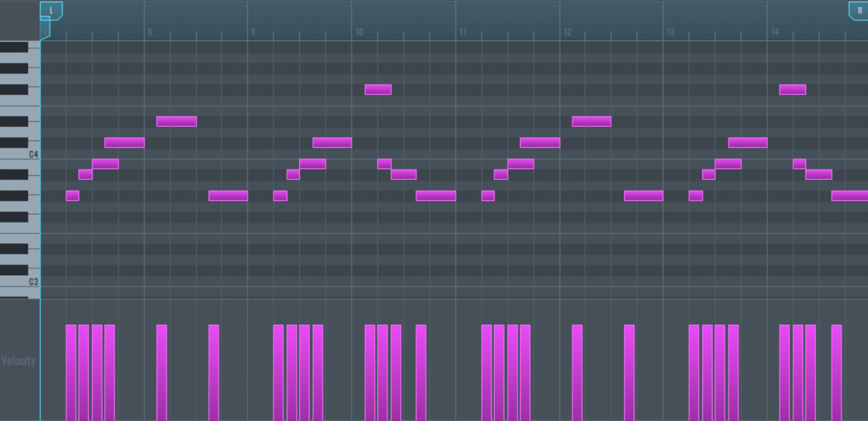Click velocity bar of bar 8 G#3 note
Screen dimensions: 868x421
click(x=214, y=372)
